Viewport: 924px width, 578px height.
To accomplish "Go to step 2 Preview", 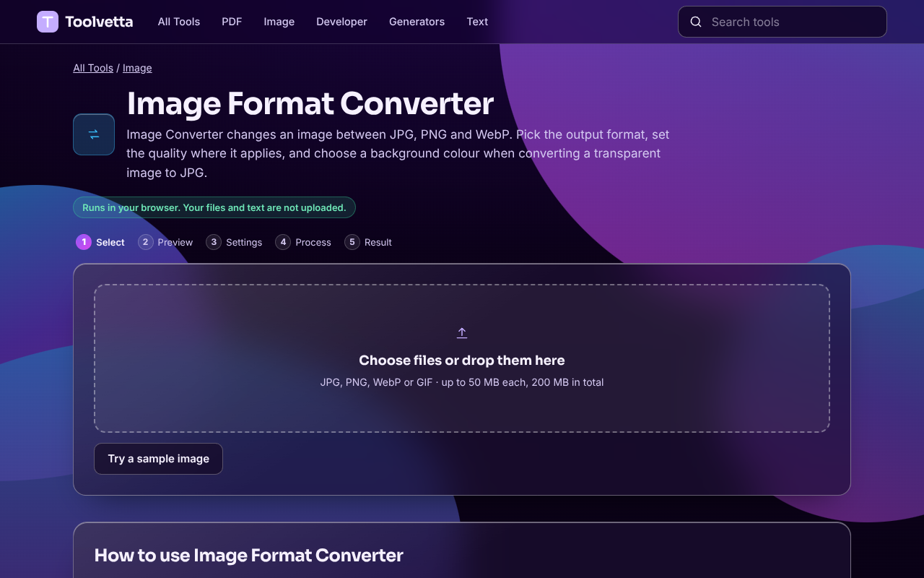I will 165,242.
